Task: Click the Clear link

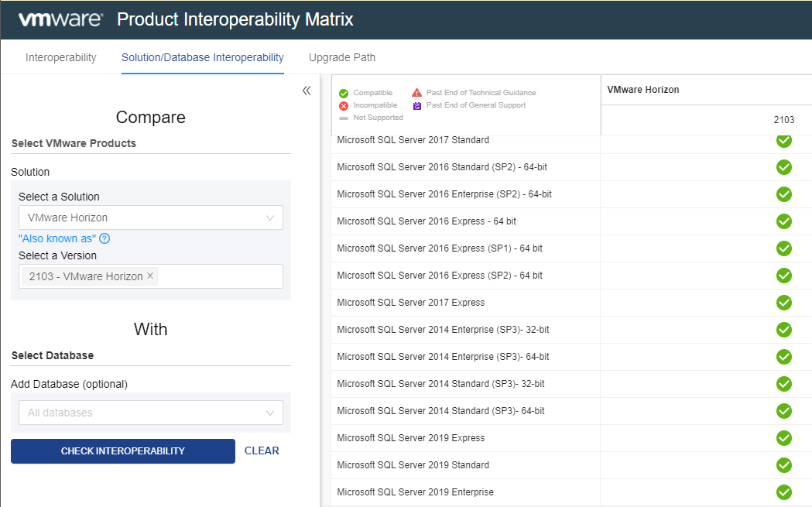Action: pos(262,450)
